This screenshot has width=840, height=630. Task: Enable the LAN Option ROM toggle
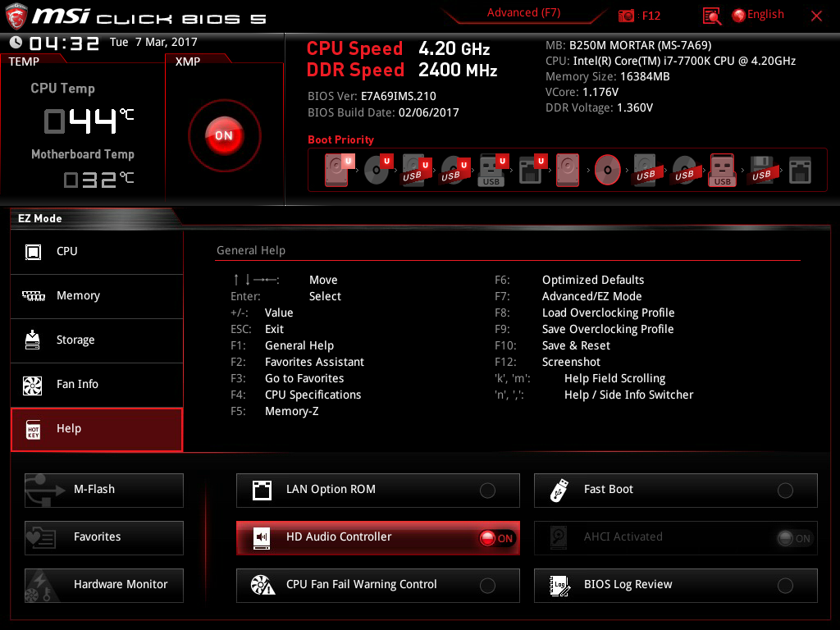tap(487, 491)
